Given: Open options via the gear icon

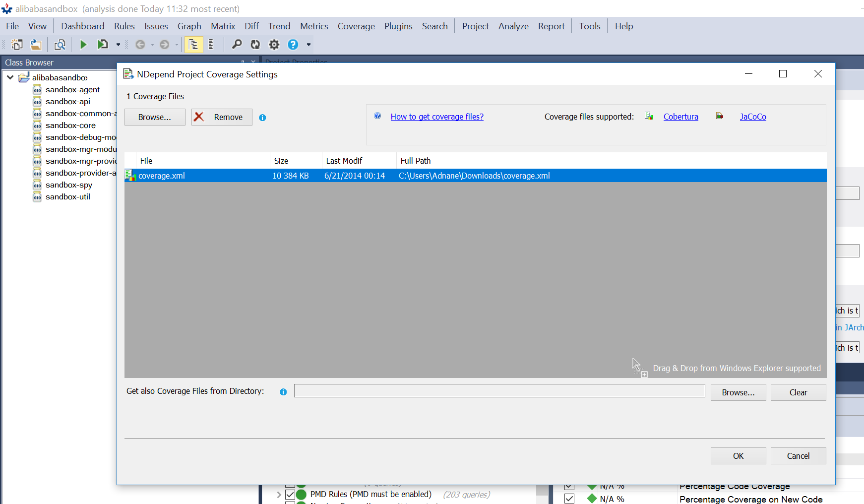Looking at the screenshot, I should 274,45.
